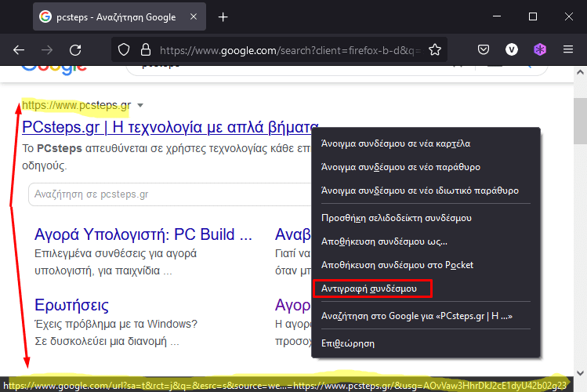Screen dimensions: 587x392
Task: Select Επιθεώρηση in context menu
Action: click(x=426, y=343)
